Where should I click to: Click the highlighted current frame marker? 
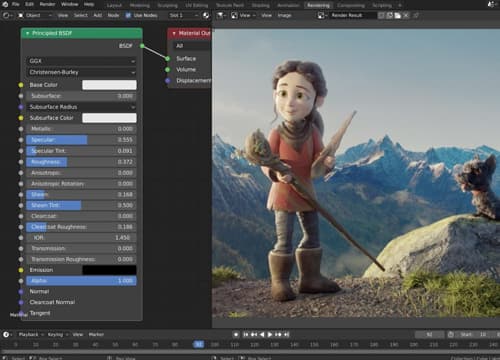click(x=199, y=344)
